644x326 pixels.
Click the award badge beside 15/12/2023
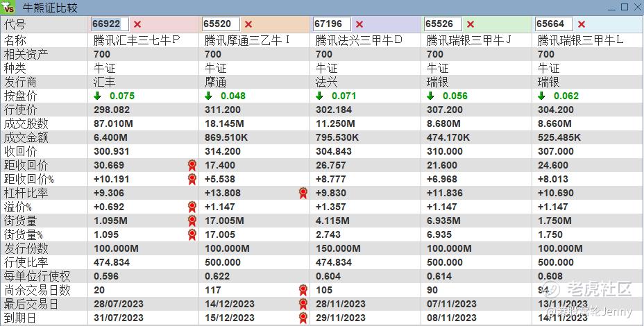303,318
